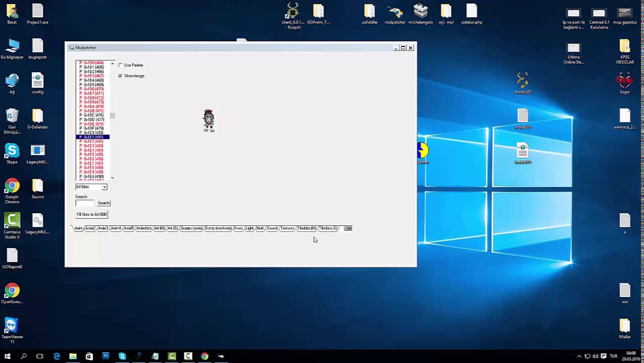Open the Textures tab
Image resolution: width=644 pixels, height=363 pixels.
pyautogui.click(x=287, y=228)
